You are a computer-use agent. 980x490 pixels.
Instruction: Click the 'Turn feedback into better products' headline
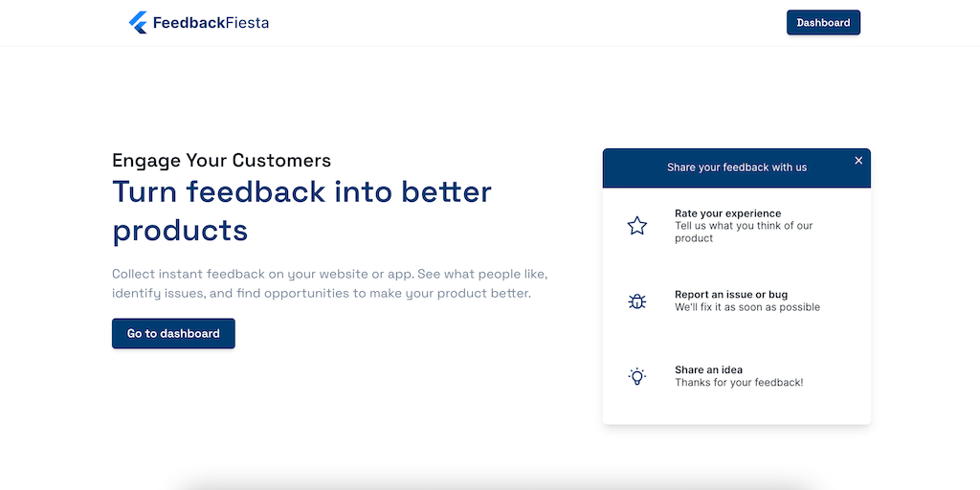click(301, 211)
